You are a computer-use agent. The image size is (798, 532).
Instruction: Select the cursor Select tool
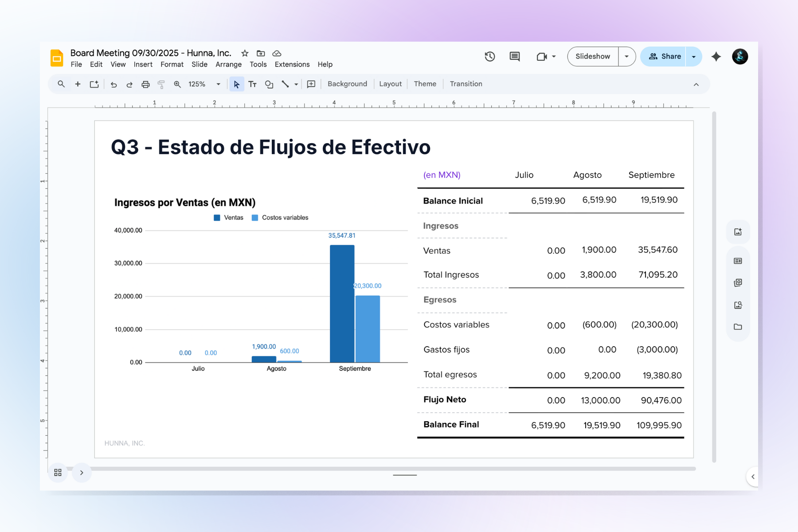[237, 84]
